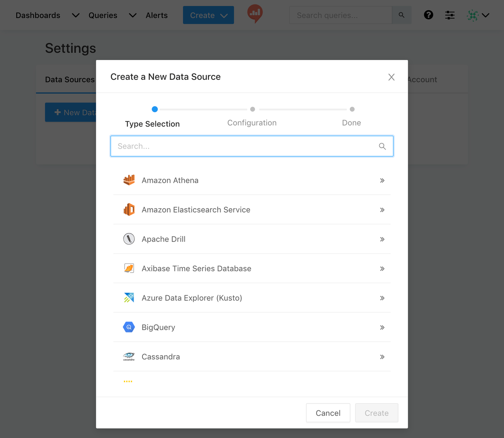Open the Queries menu
Viewport: 504px width, 438px height.
(x=103, y=15)
